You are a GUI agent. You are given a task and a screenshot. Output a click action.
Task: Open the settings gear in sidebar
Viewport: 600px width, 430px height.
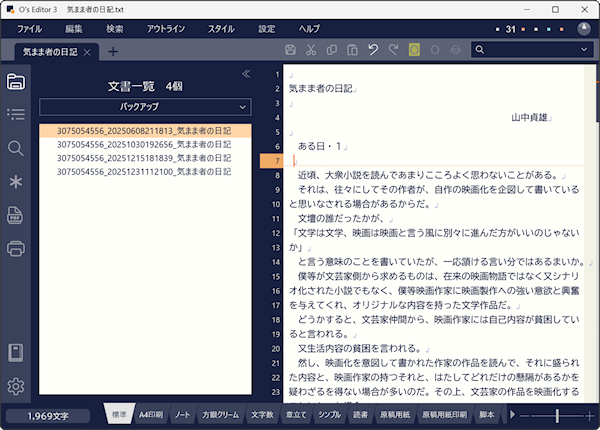(15, 387)
